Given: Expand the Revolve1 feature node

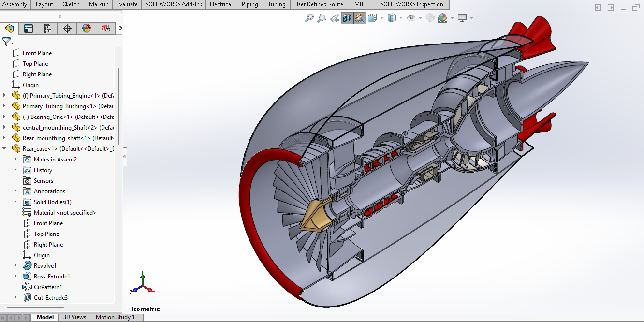Looking at the screenshot, I should [15, 265].
